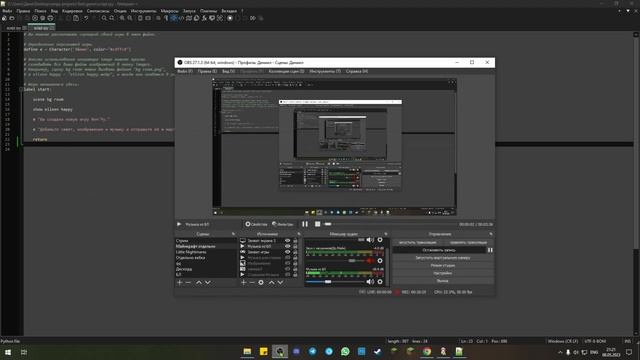The height and width of the screenshot is (360, 640).
Task: Click the Режим студии button
Action: tap(443, 265)
